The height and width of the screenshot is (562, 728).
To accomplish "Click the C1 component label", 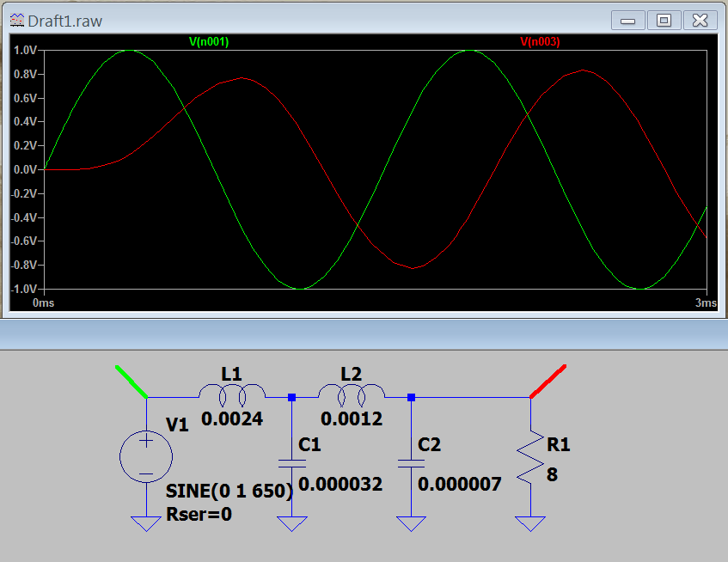I will point(309,444).
